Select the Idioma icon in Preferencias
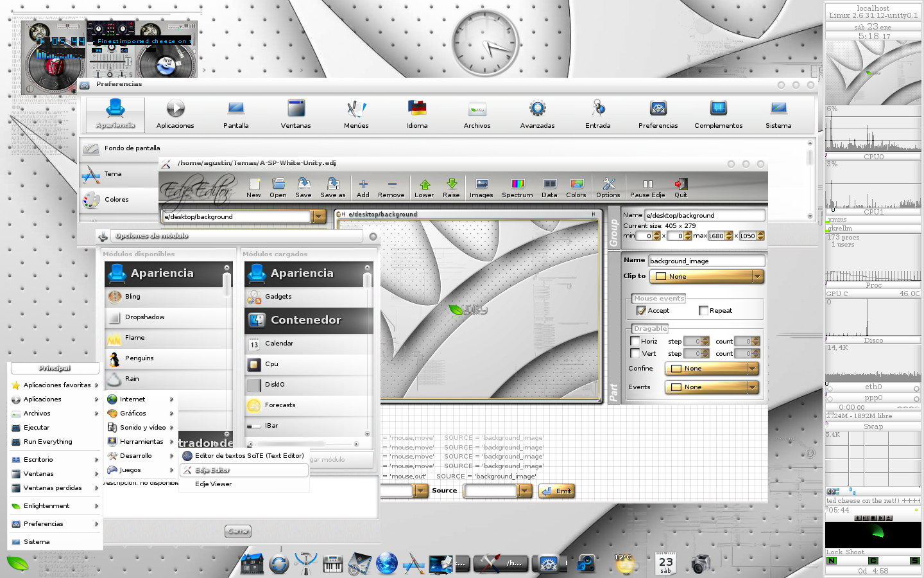924x578 pixels. [416, 114]
